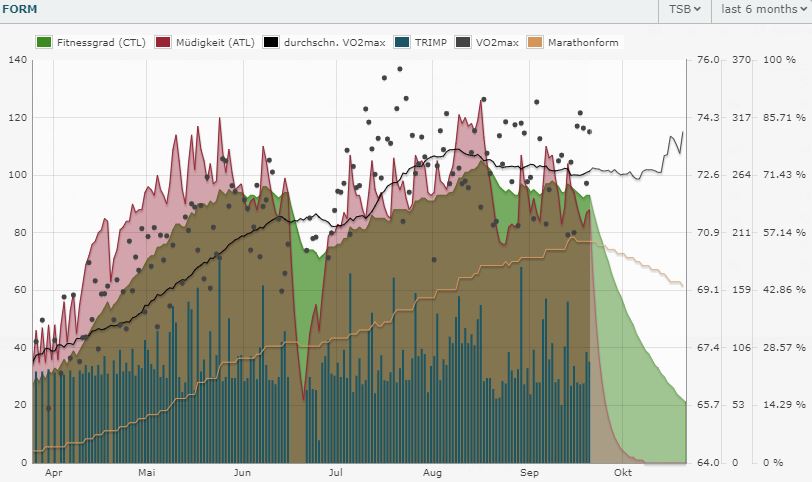Screen dimensions: 812x482
Task: Open the TSB dropdown menu
Action: coord(683,9)
